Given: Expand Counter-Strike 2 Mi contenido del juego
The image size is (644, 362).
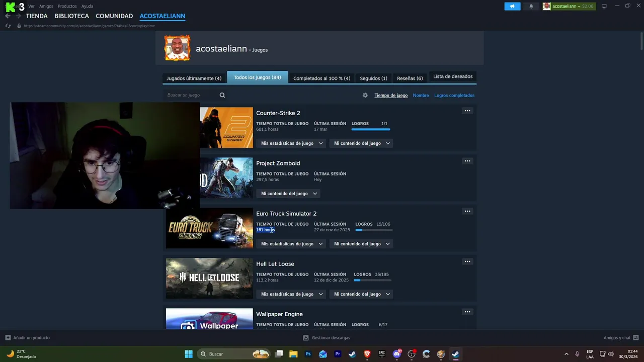Looking at the screenshot, I should (x=361, y=143).
